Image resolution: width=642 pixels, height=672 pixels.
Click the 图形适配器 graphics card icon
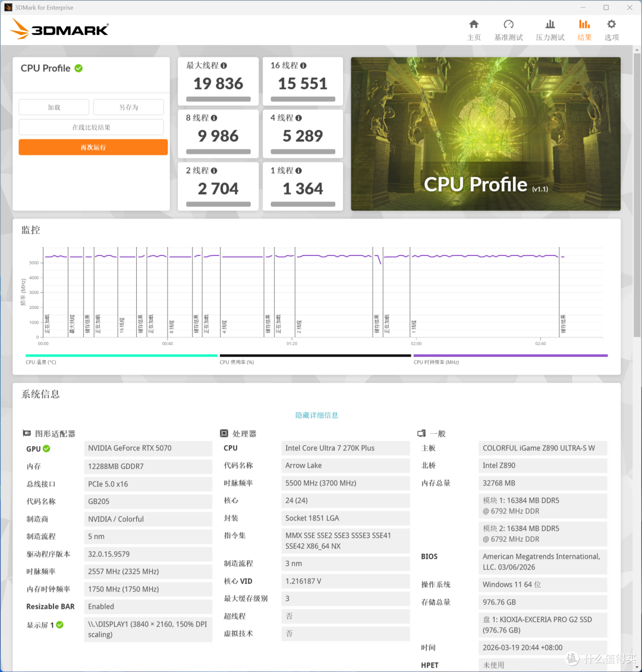27,433
